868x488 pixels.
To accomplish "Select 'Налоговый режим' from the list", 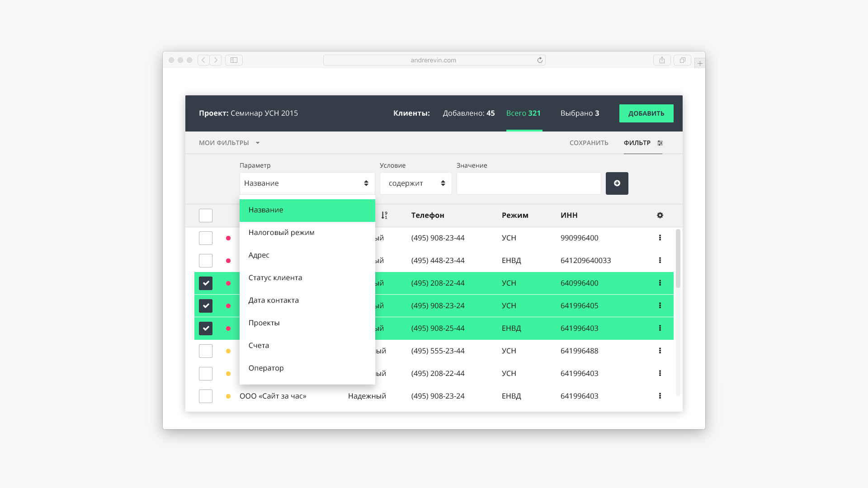I will click(x=281, y=233).
